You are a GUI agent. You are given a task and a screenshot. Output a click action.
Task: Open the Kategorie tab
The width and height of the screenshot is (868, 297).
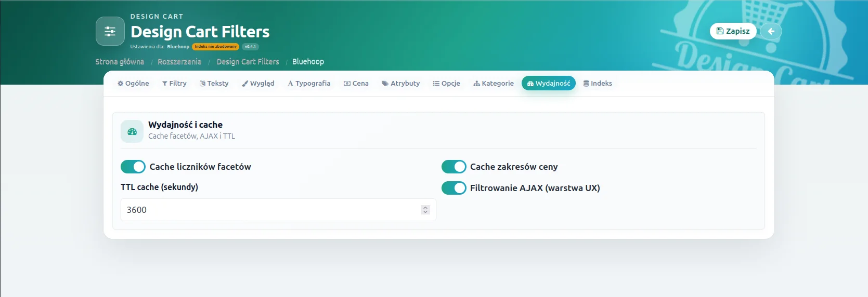pyautogui.click(x=494, y=83)
